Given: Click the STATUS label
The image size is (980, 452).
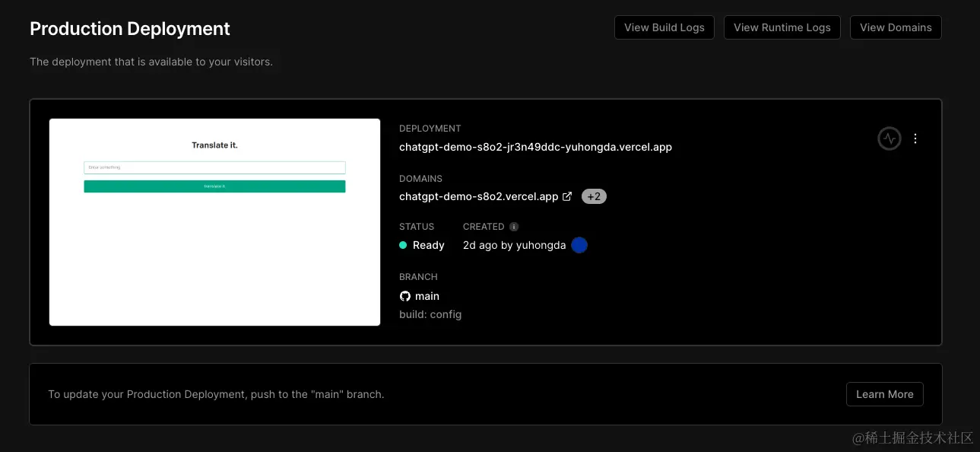Looking at the screenshot, I should click(x=417, y=227).
